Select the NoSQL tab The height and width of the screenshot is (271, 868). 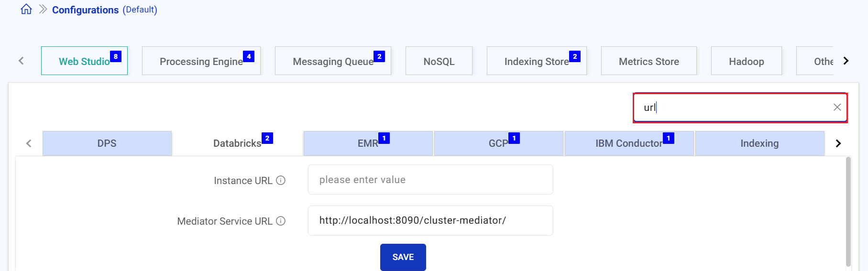pyautogui.click(x=439, y=61)
